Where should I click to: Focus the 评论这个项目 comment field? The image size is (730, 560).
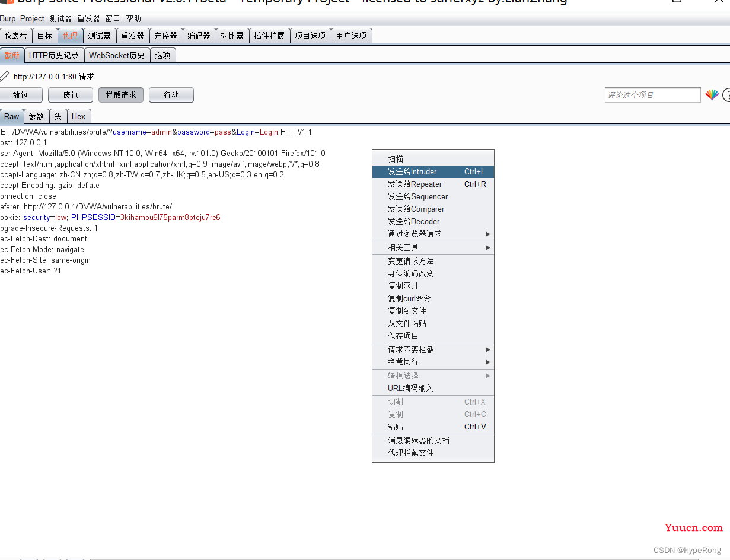click(x=653, y=95)
